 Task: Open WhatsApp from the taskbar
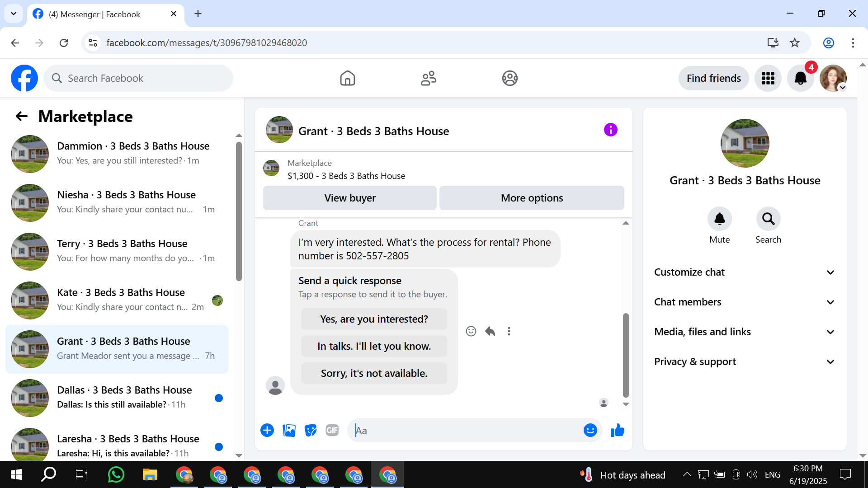point(116,474)
